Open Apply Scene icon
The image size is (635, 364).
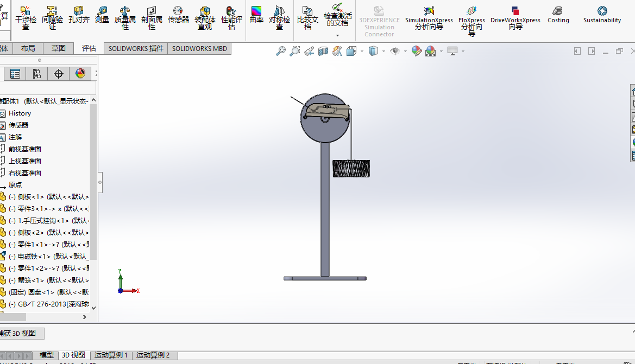(431, 51)
